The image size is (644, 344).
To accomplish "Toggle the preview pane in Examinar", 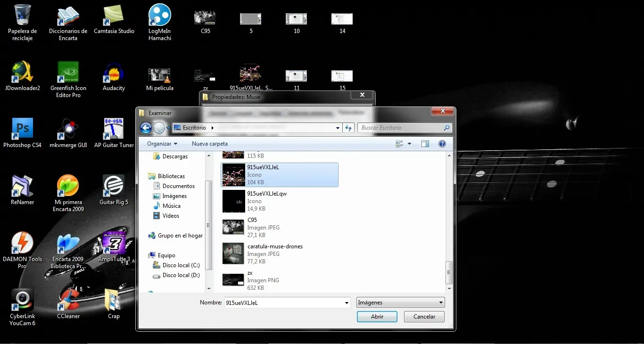I will click(425, 144).
